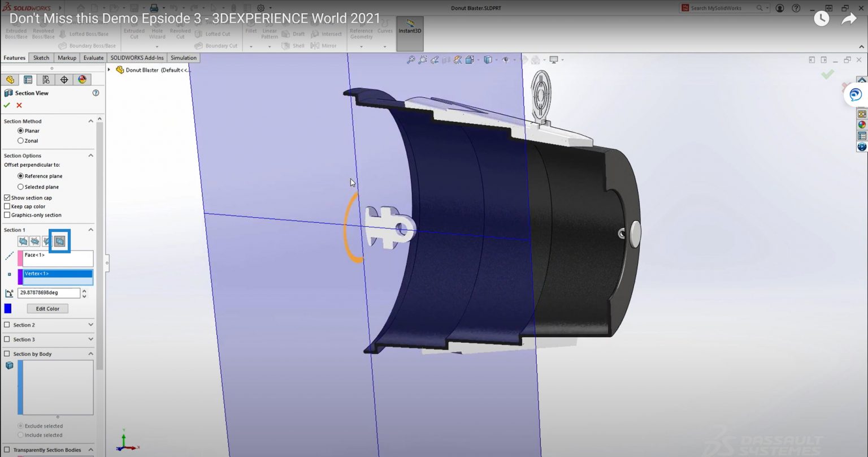
Task: Increase angle with stepper up arrow
Action: click(x=84, y=291)
